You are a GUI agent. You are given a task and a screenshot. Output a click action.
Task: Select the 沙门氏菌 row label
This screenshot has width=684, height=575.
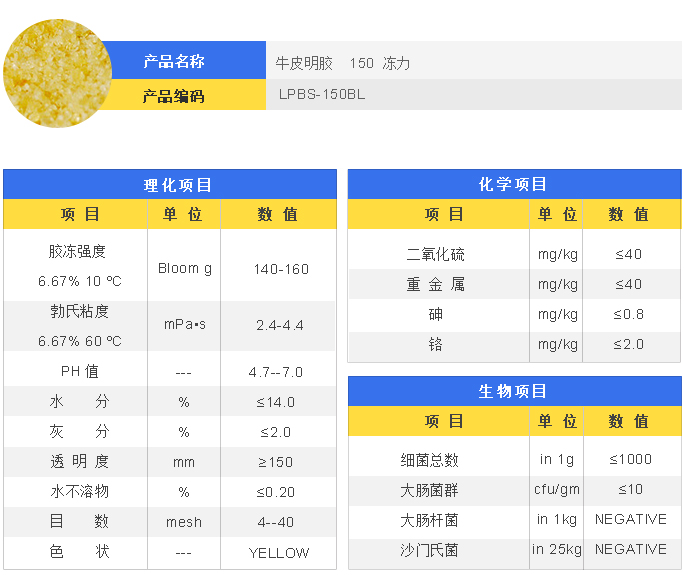tap(429, 550)
